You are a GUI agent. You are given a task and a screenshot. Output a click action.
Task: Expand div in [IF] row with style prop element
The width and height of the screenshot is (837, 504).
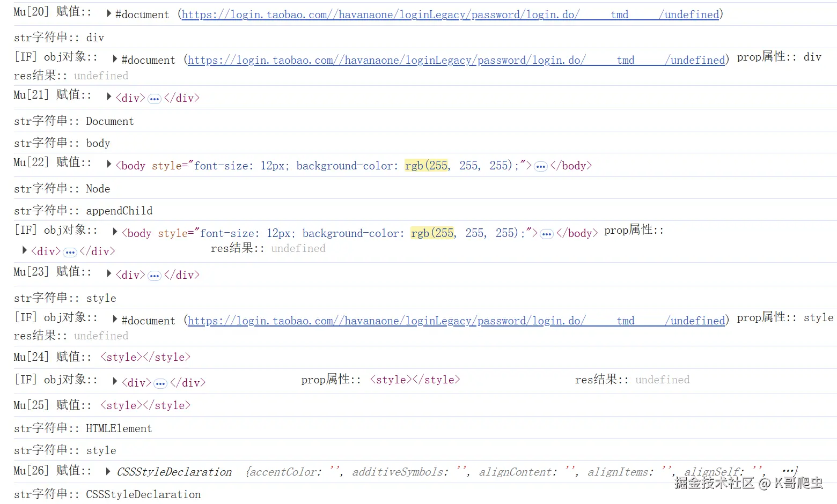[x=115, y=381]
